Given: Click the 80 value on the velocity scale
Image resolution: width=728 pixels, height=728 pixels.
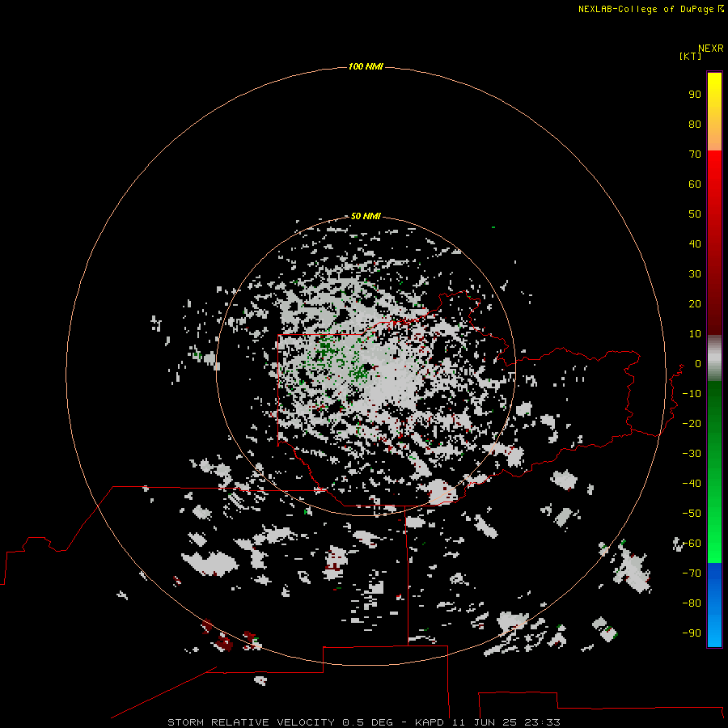Looking at the screenshot, I should 695,124.
